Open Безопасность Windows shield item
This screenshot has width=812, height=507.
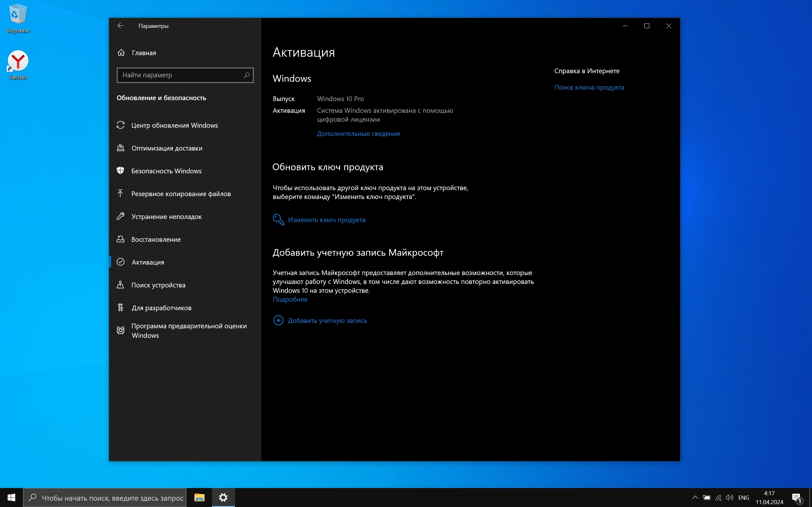(x=166, y=171)
